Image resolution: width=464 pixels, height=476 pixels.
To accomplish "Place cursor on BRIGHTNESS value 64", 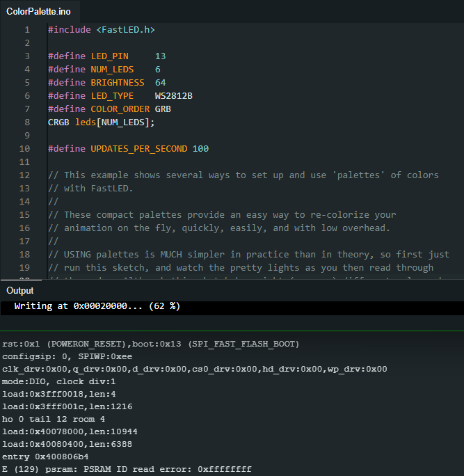I will (160, 82).
